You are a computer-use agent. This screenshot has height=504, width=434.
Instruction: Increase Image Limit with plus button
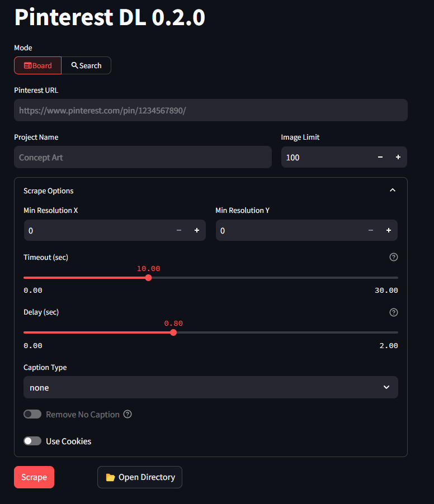click(x=398, y=157)
